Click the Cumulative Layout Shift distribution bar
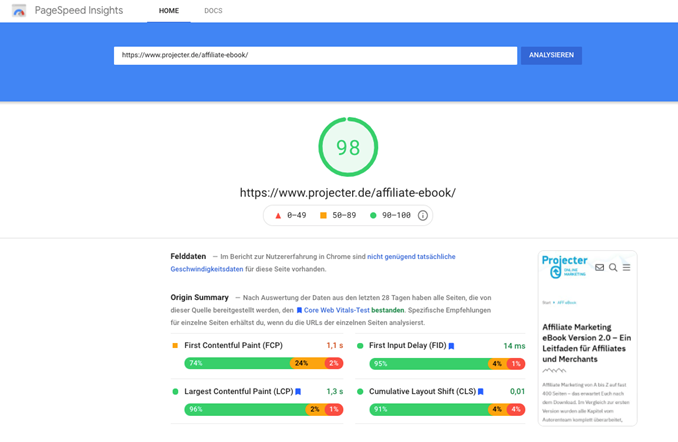 (447, 409)
